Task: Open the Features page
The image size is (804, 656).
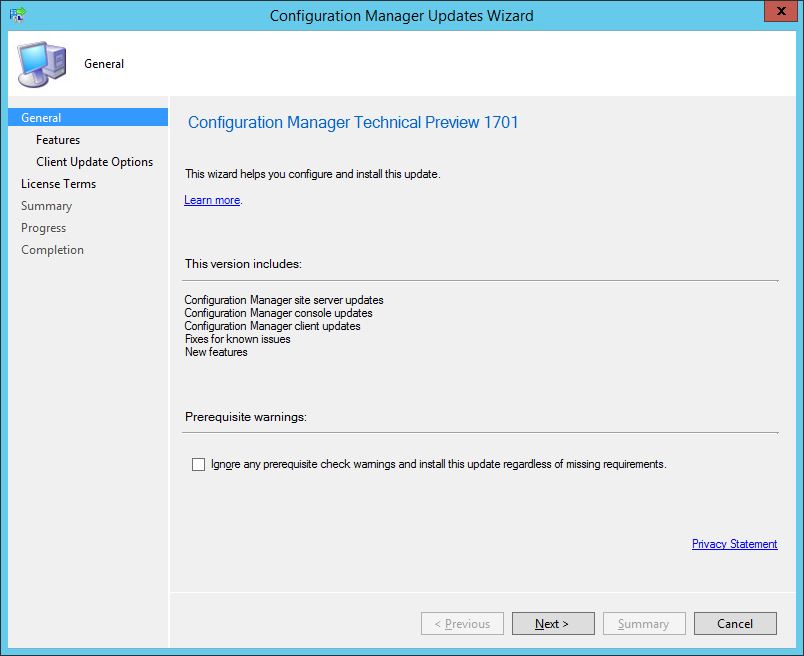Action: click(57, 139)
